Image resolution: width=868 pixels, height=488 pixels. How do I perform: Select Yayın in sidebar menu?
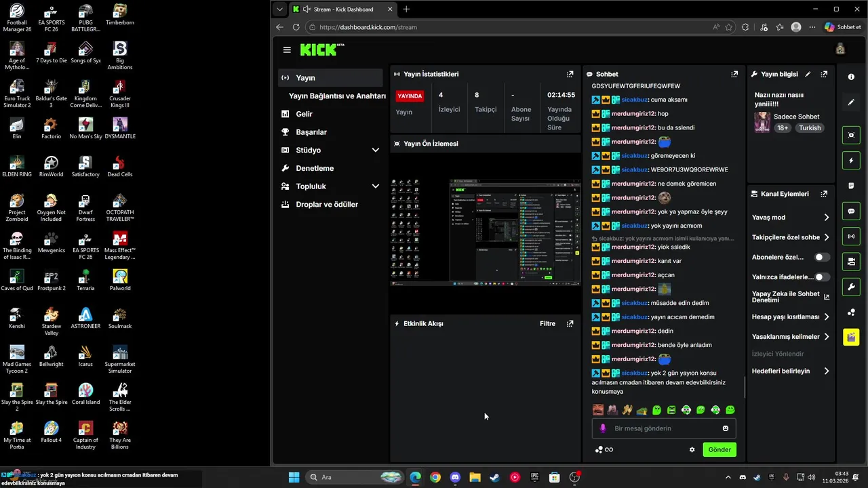(330, 78)
